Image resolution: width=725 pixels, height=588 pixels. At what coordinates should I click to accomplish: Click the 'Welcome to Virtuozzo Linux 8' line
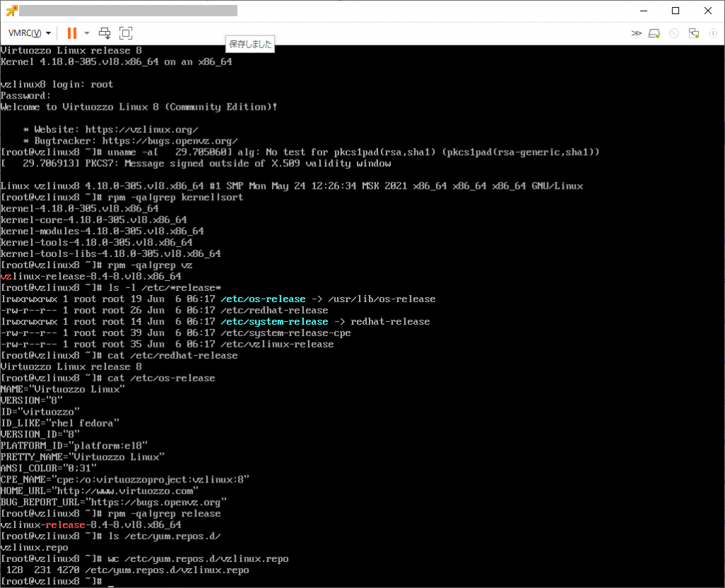click(x=139, y=107)
